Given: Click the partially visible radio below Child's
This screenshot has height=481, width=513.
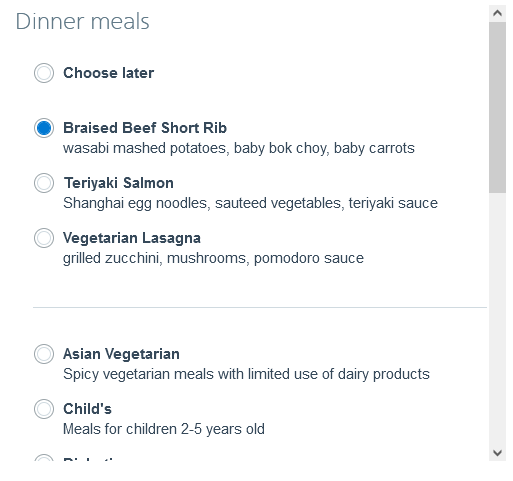Looking at the screenshot, I should (x=44, y=458).
